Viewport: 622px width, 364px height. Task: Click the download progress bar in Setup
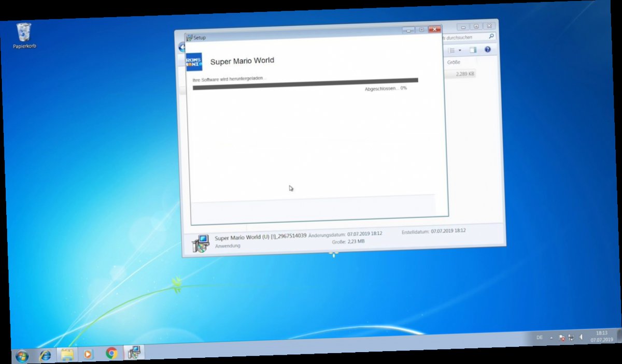point(305,84)
